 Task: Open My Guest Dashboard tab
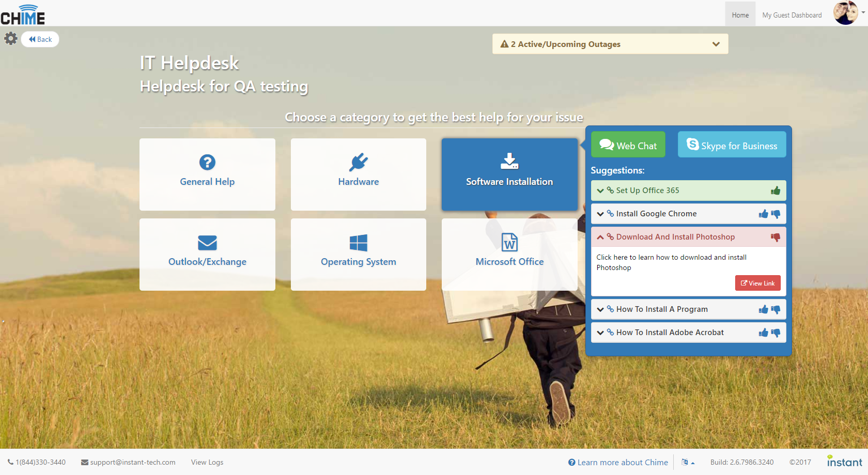(x=792, y=15)
